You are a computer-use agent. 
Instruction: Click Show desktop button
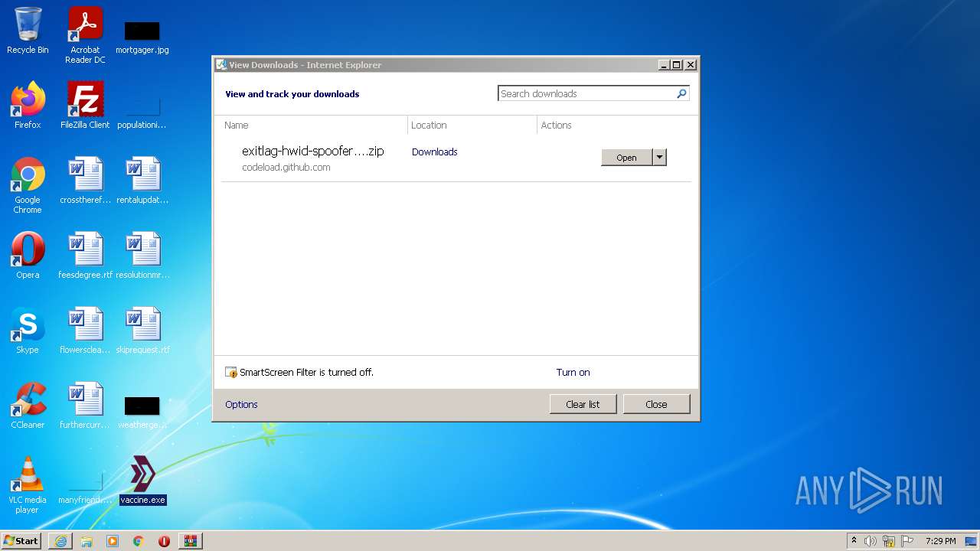tap(972, 541)
